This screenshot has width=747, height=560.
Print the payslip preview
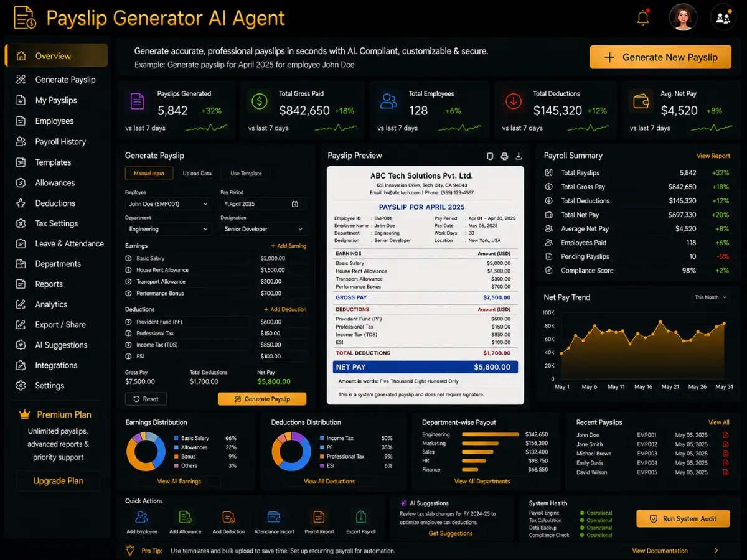(x=504, y=156)
